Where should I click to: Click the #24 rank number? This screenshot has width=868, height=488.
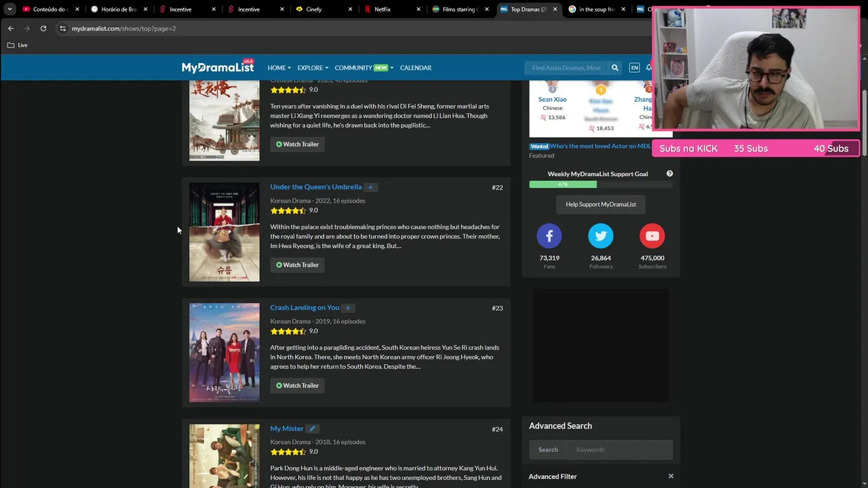click(497, 429)
